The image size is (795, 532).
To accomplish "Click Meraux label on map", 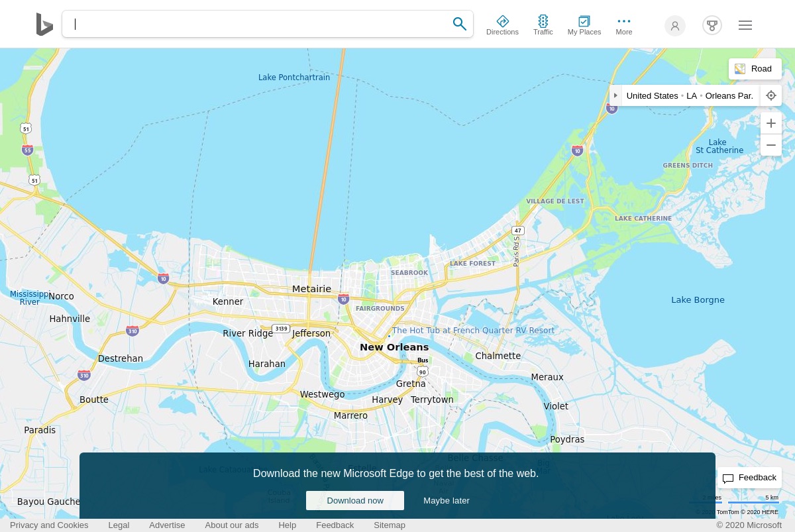I will pyautogui.click(x=547, y=377).
